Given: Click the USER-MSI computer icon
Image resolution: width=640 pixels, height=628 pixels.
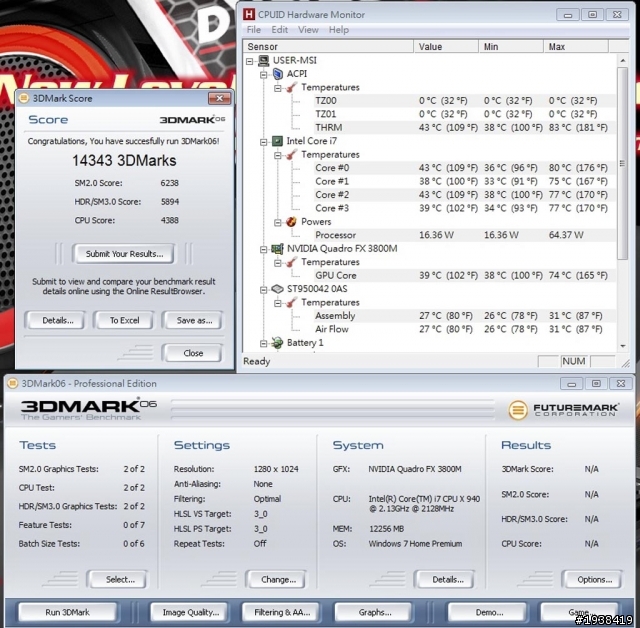Looking at the screenshot, I should coord(264,60).
